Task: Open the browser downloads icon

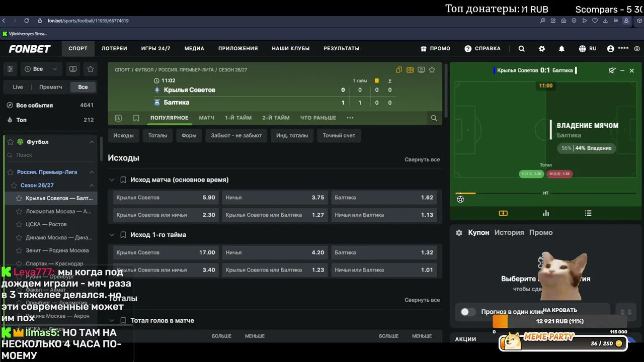Action: coord(605,21)
